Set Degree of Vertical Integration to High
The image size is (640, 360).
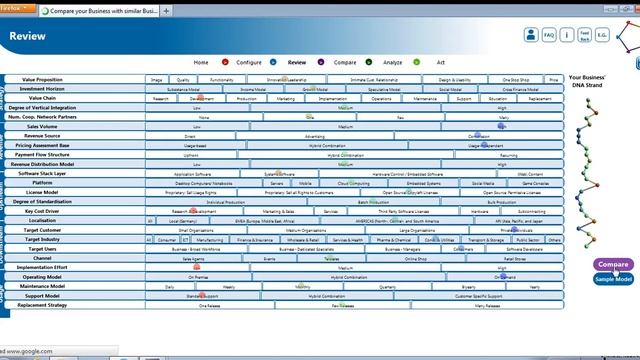502,108
